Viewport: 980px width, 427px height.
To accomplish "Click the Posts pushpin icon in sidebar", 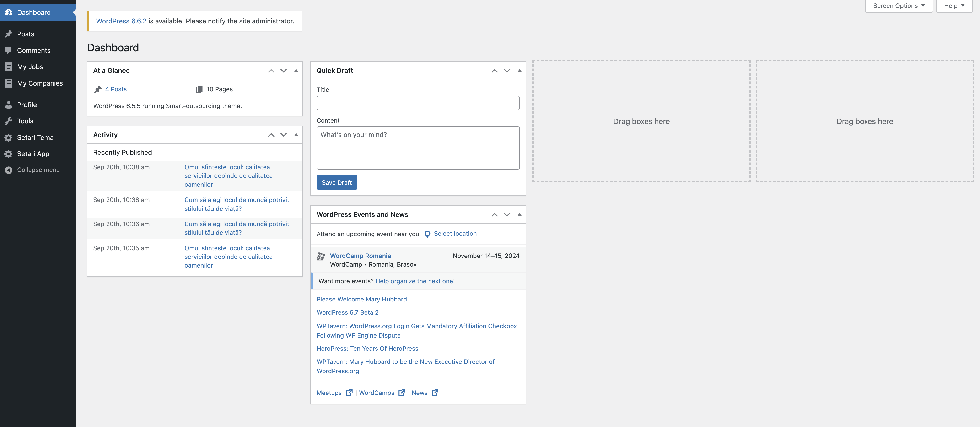I will click(x=8, y=34).
